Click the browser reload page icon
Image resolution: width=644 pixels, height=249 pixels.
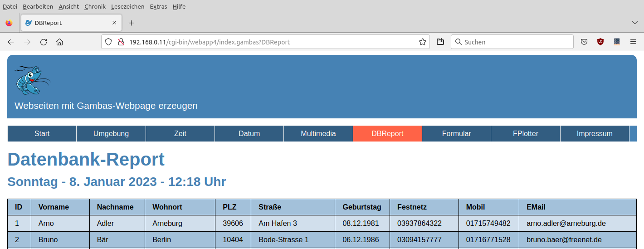(x=44, y=42)
